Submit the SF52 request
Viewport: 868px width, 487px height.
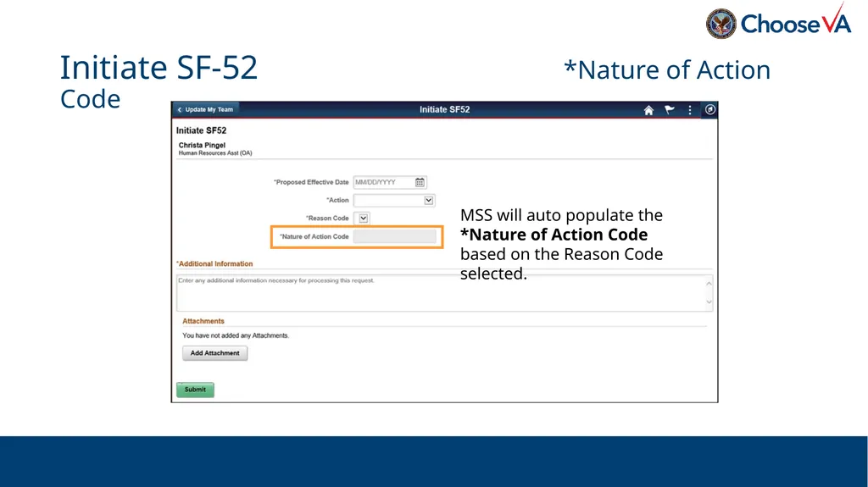point(195,390)
